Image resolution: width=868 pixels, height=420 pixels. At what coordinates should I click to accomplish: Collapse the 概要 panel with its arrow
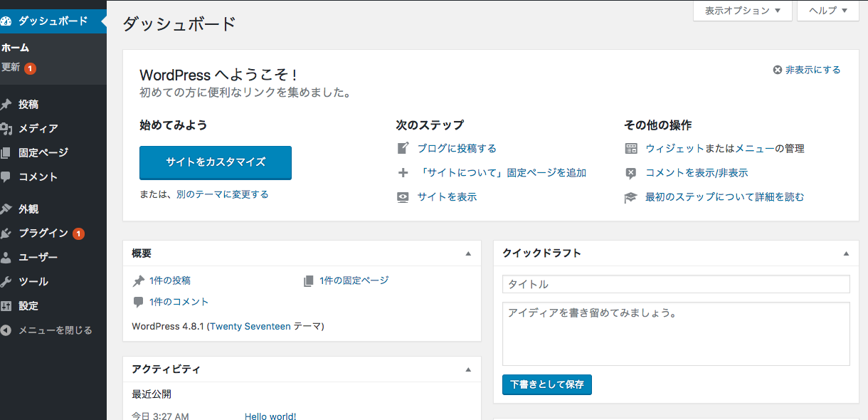468,253
